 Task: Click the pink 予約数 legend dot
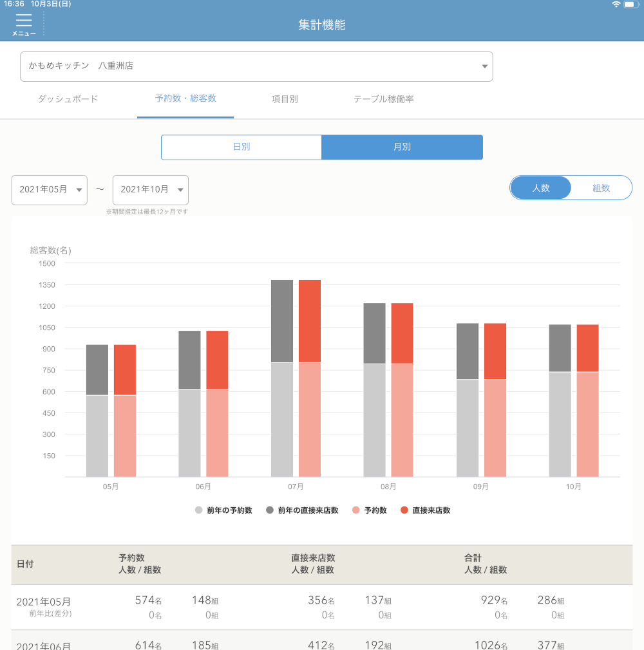355,510
